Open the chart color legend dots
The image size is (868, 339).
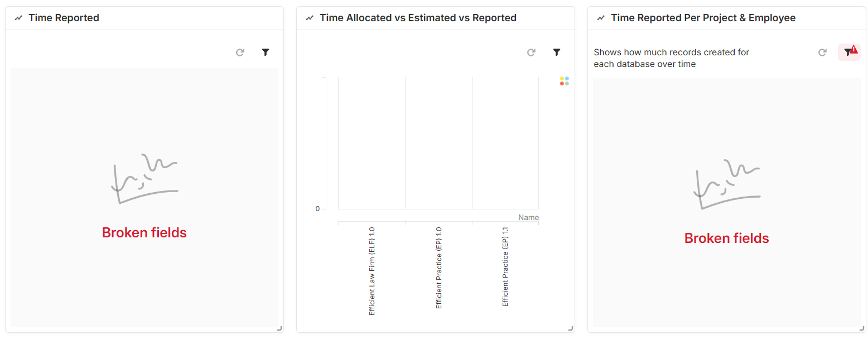point(565,81)
